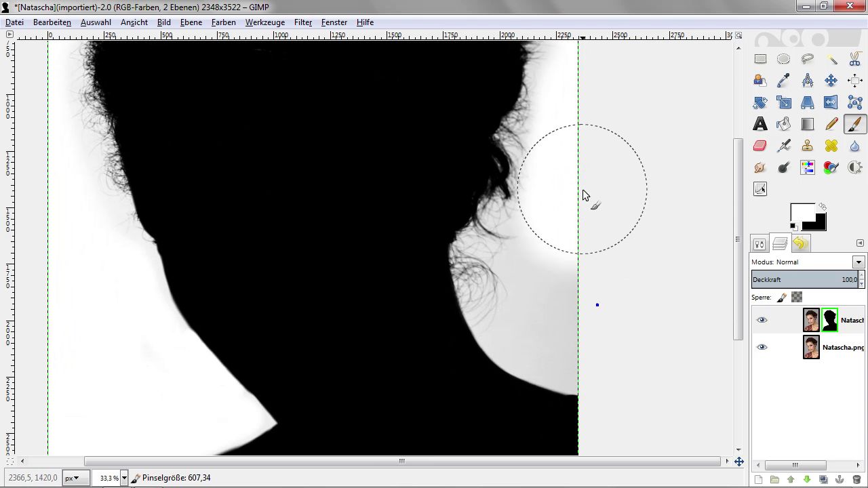Toggle visibility of the masked top layer
This screenshot has height=488, width=868.
(762, 320)
